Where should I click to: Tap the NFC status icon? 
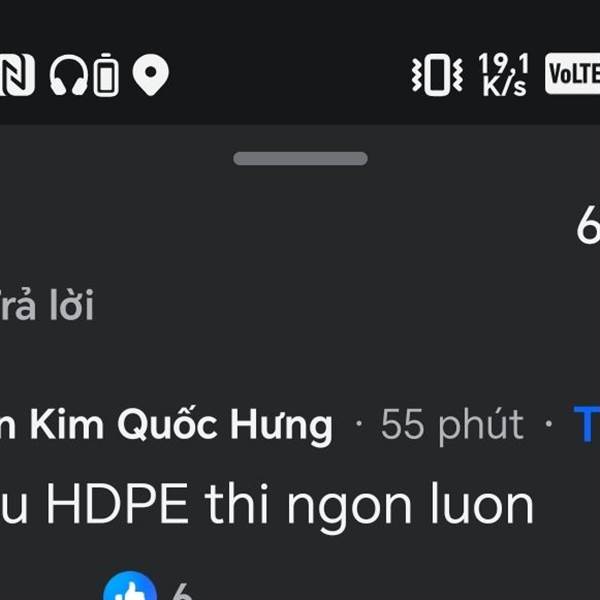coord(17,74)
